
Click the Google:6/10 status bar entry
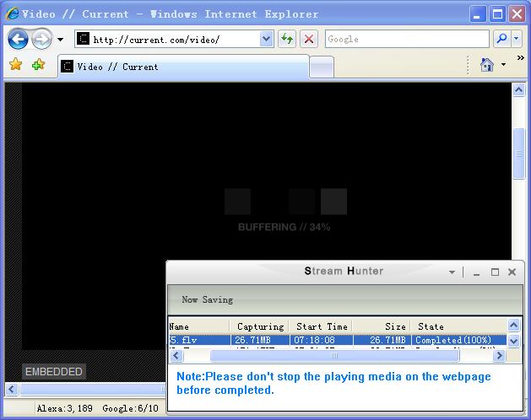[130, 408]
